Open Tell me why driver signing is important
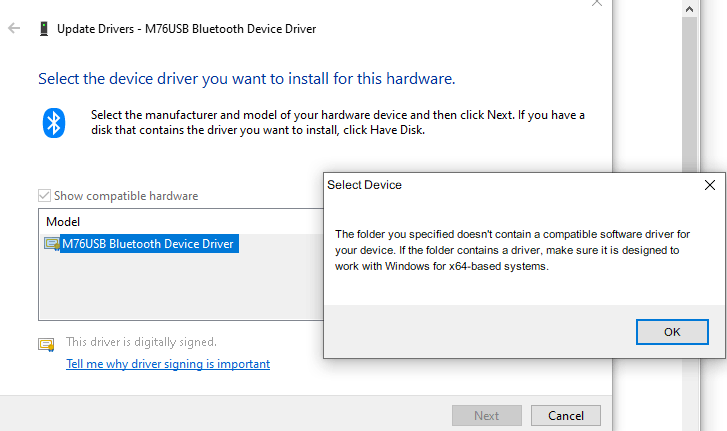727x431 pixels. coord(168,364)
